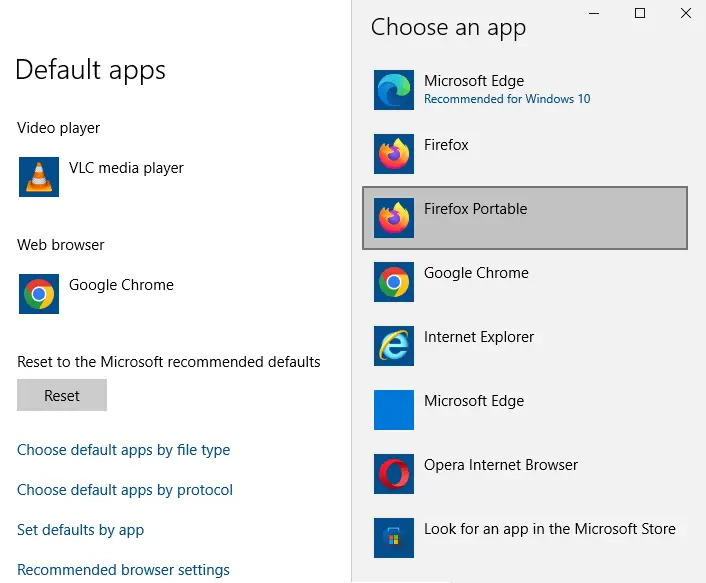Choose the Opera Internet Browser icon
Screen dimensions: 706x583
pos(394,474)
